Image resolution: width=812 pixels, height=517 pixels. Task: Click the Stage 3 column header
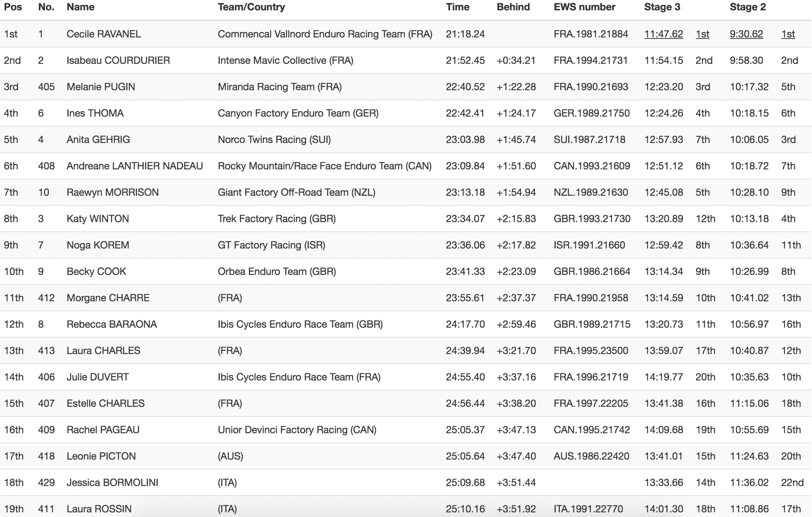coord(662,7)
